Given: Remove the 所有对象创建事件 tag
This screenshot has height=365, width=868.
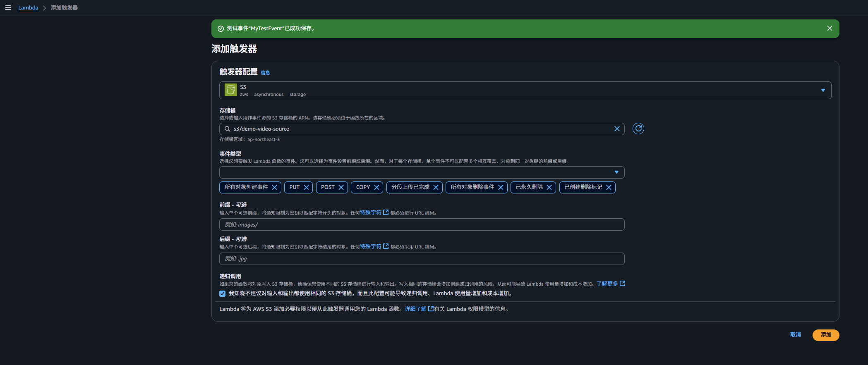Looking at the screenshot, I should pyautogui.click(x=274, y=187).
